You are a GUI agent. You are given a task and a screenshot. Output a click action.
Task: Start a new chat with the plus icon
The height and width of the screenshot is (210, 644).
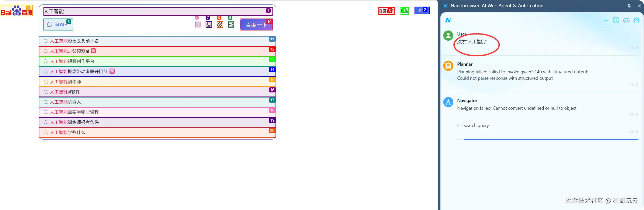(x=606, y=20)
